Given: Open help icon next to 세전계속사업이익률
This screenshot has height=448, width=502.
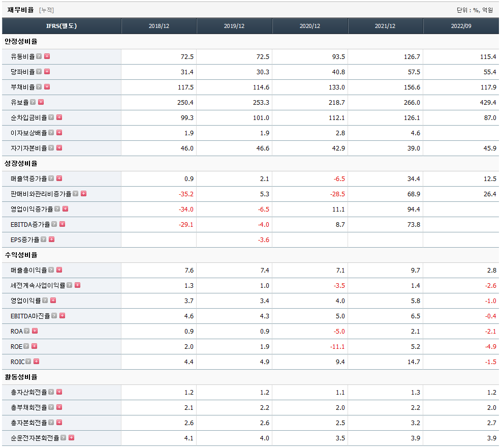Looking at the screenshot, I should point(70,285).
